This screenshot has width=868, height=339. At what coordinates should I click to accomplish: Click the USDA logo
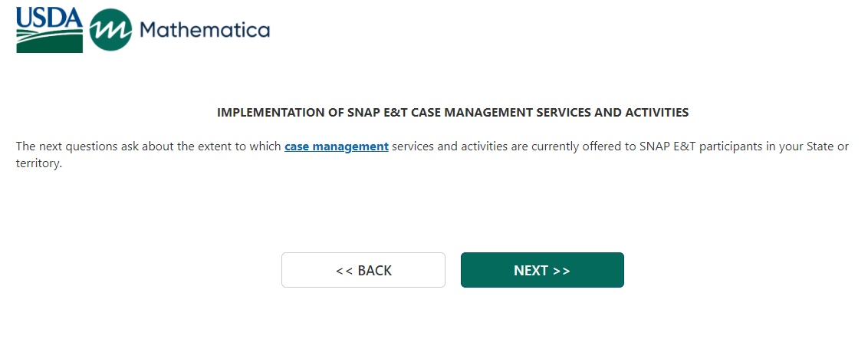click(49, 30)
